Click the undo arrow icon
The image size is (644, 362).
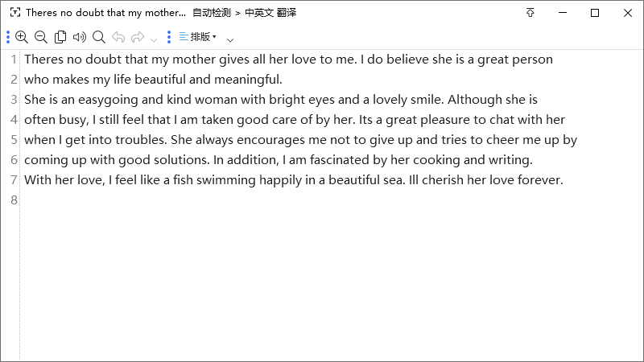(x=118, y=37)
